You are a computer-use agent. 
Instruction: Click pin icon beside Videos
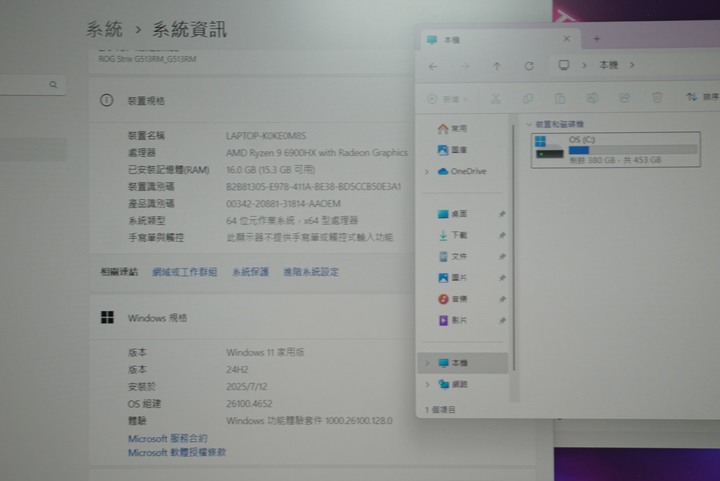(502, 320)
